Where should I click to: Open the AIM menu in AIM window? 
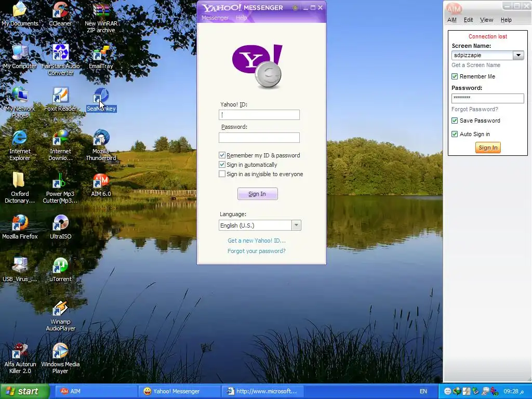coord(452,20)
